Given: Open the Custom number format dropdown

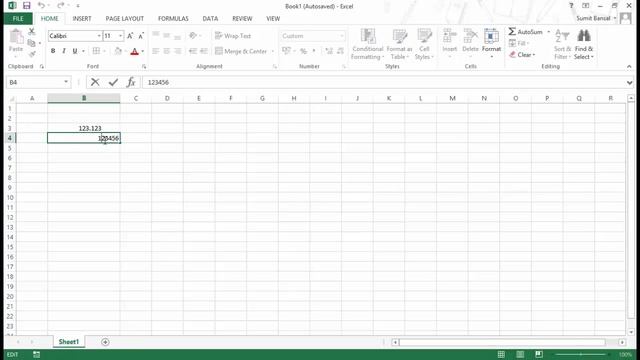Looking at the screenshot, I should point(342,36).
